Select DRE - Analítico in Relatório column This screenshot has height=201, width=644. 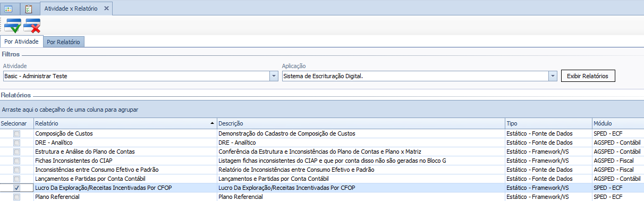click(54, 143)
